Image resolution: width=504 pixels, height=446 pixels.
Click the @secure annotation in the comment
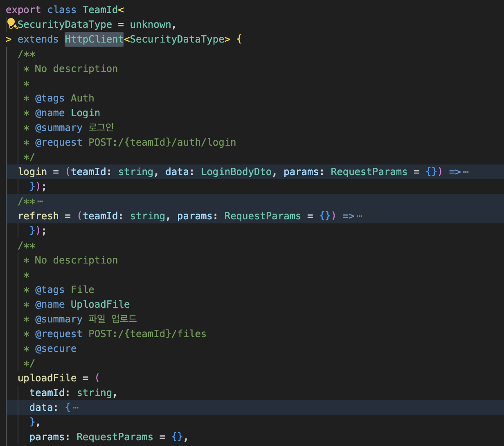point(56,349)
